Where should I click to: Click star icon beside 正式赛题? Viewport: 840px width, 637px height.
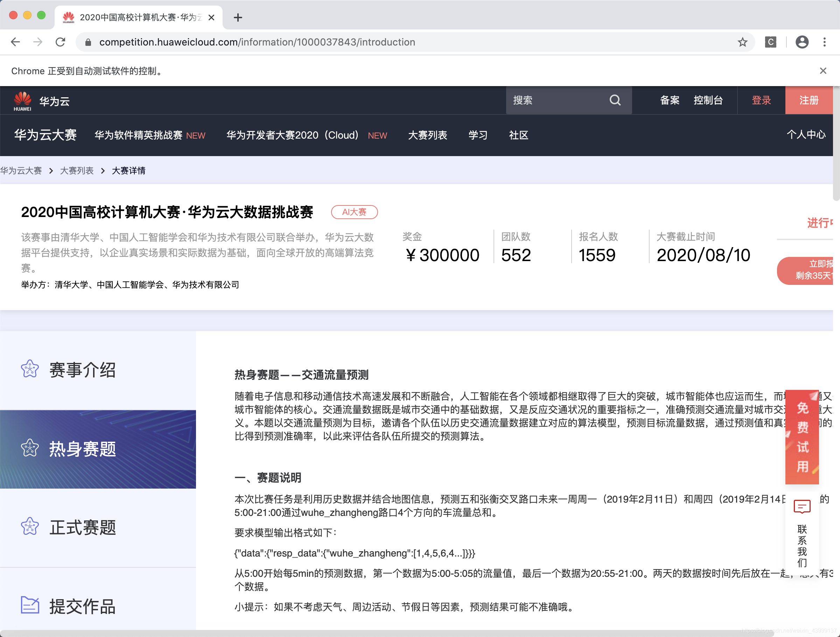(30, 526)
